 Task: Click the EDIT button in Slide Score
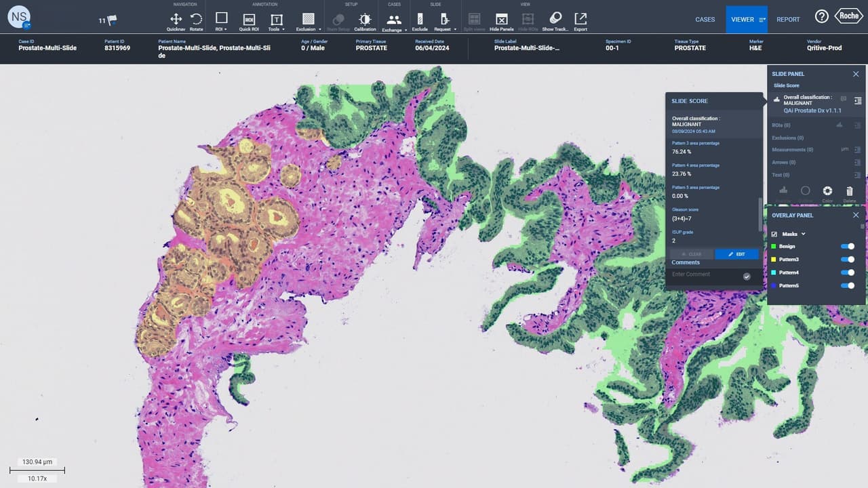click(736, 254)
